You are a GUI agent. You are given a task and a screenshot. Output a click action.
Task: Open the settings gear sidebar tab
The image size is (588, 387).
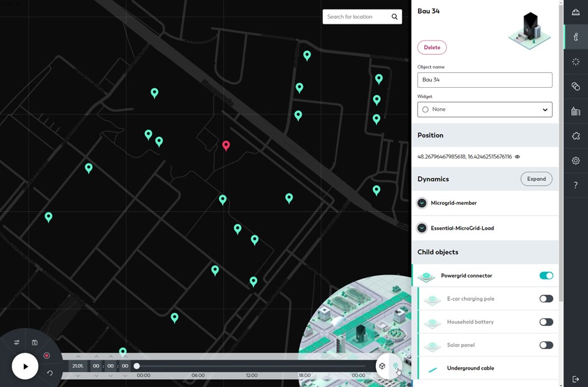(576, 161)
